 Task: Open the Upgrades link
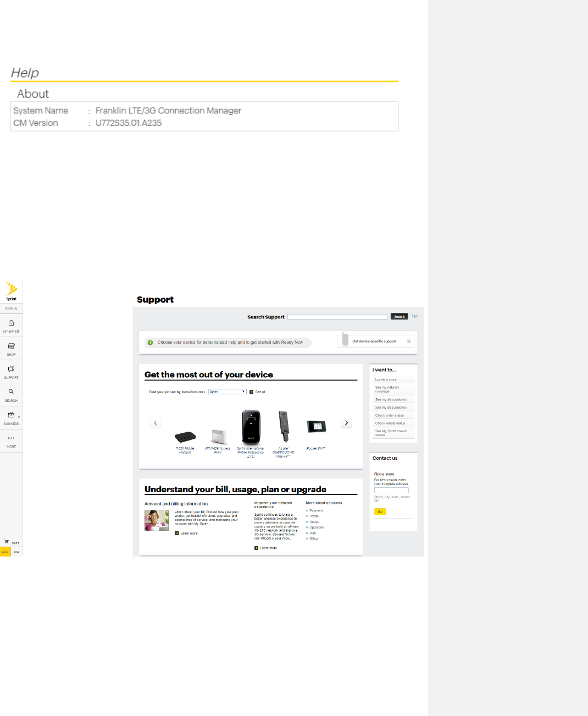coord(317,527)
